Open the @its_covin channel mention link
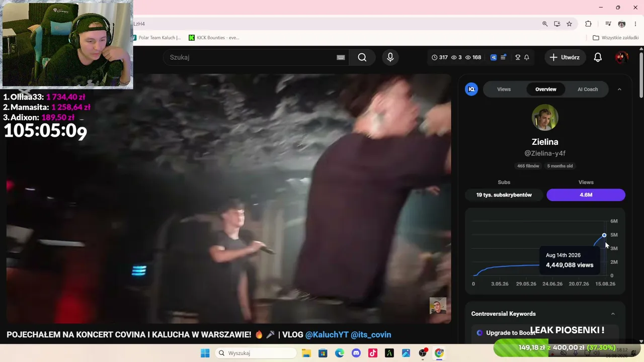This screenshot has height=362, width=644. coord(371,334)
